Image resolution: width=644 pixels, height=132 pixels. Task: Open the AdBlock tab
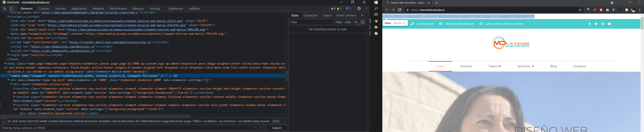[194, 9]
